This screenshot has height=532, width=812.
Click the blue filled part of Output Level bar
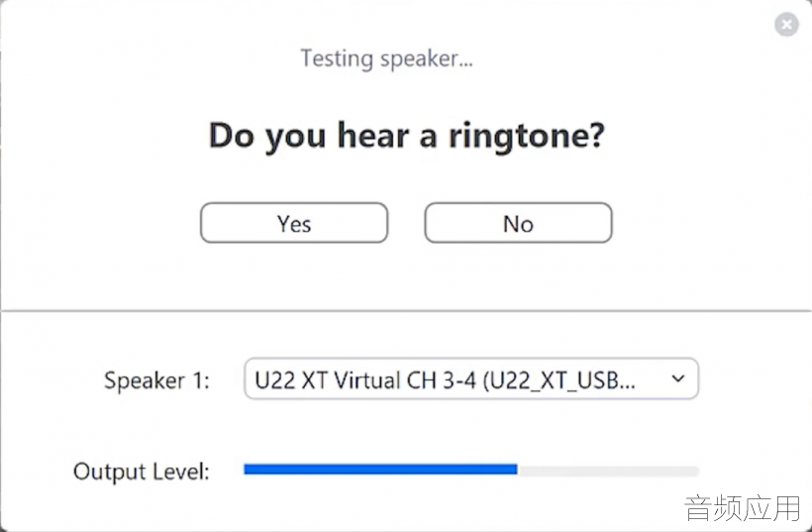(380, 470)
